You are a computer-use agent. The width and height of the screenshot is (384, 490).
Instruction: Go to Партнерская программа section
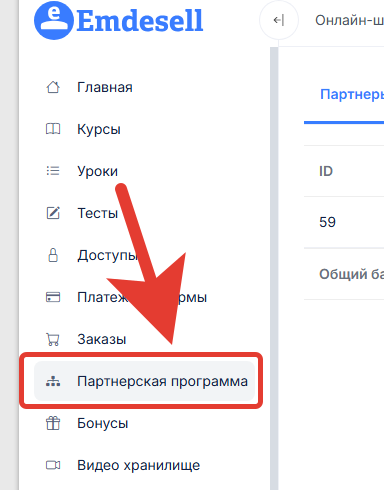(144, 381)
